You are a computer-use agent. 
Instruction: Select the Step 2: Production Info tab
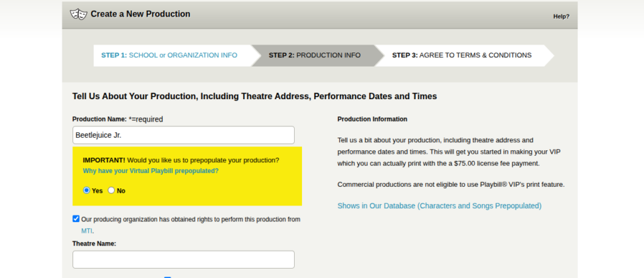tap(314, 55)
